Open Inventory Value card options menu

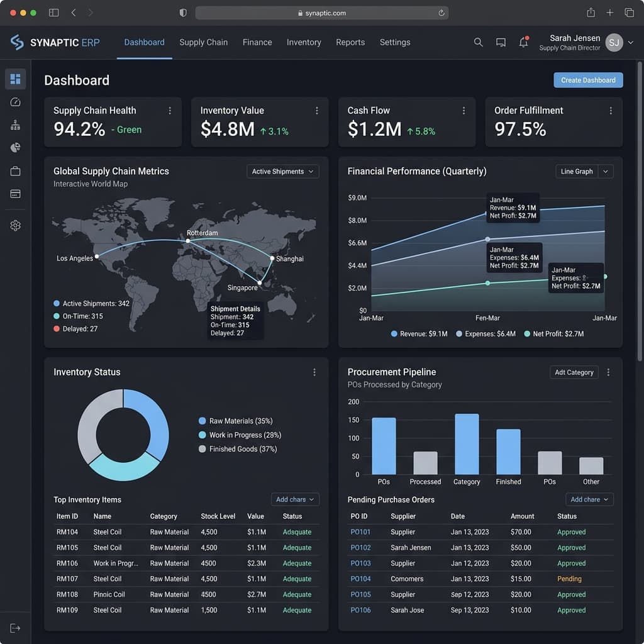317,111
